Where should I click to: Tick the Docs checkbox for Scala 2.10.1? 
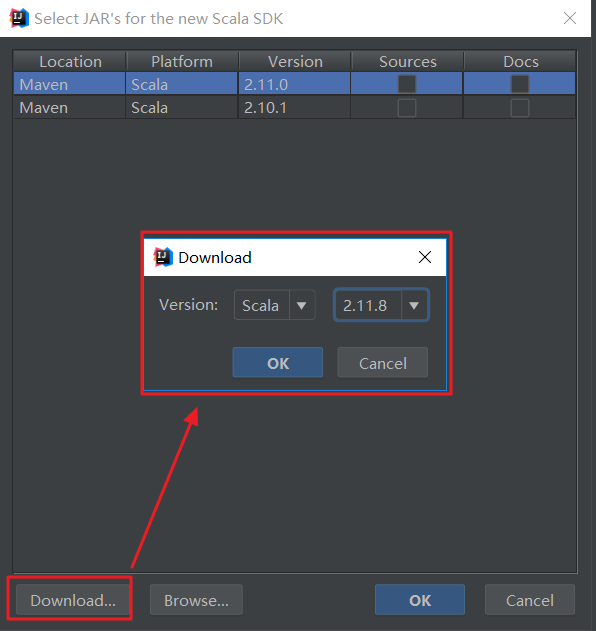520,108
